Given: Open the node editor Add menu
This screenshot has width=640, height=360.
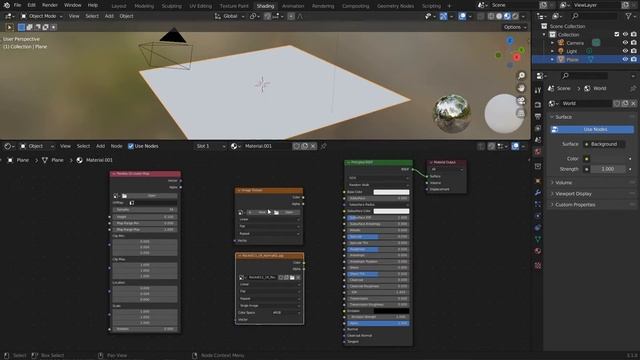Looking at the screenshot, I should pos(100,146).
